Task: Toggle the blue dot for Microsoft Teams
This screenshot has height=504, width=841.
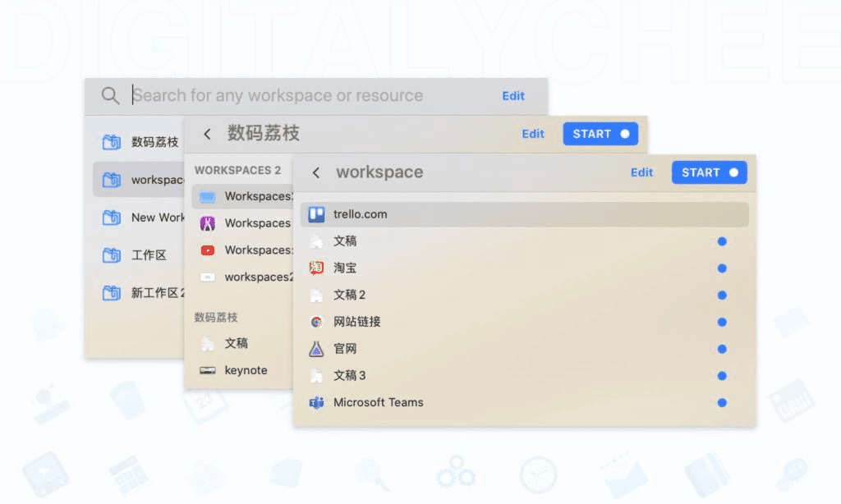Action: [x=722, y=402]
